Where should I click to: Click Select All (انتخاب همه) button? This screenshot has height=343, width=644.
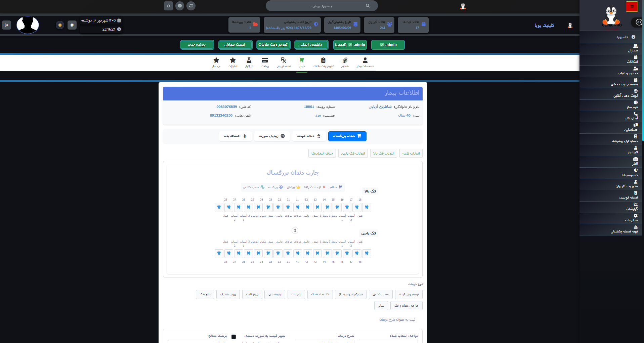click(x=411, y=154)
